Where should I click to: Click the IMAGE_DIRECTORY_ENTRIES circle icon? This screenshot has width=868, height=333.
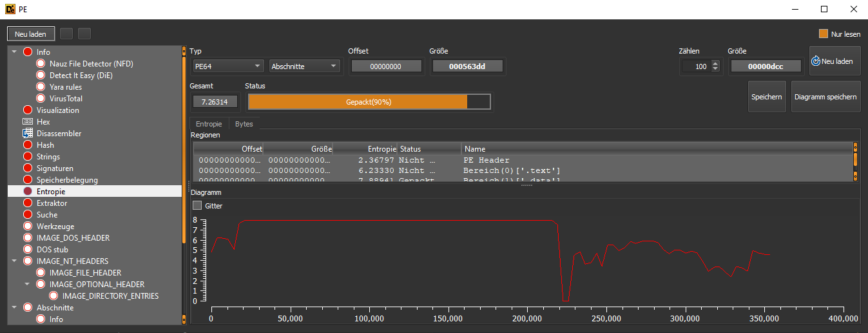pyautogui.click(x=53, y=296)
